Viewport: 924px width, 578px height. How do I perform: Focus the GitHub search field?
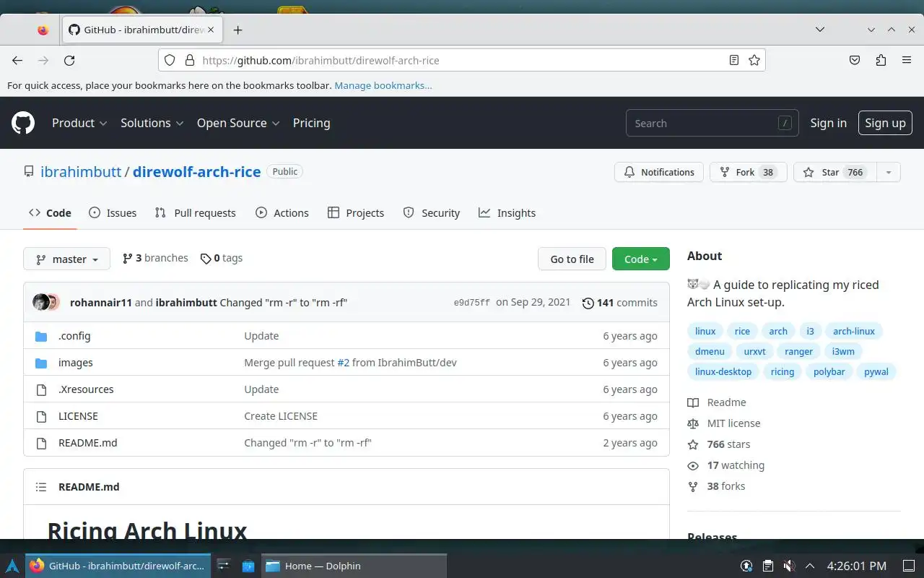pyautogui.click(x=712, y=124)
